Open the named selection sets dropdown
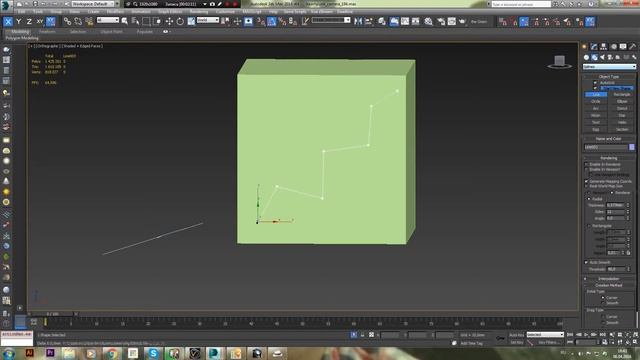640x360 pixels. [331, 20]
